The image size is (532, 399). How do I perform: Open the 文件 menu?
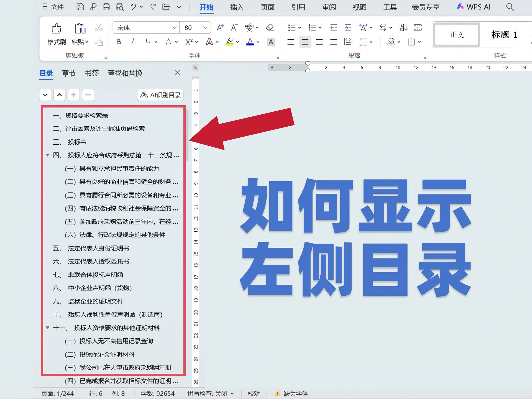pos(53,7)
